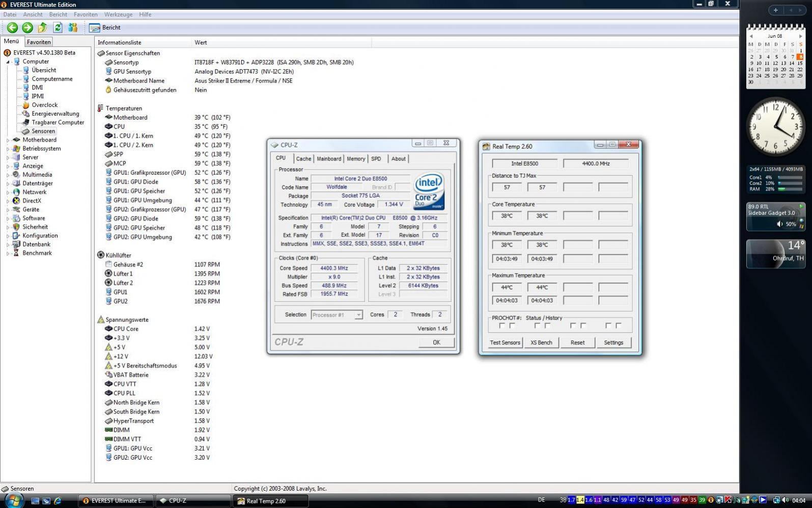
Task: Click the EVEREST v4.50.1380 Beta root node
Action: pos(39,52)
